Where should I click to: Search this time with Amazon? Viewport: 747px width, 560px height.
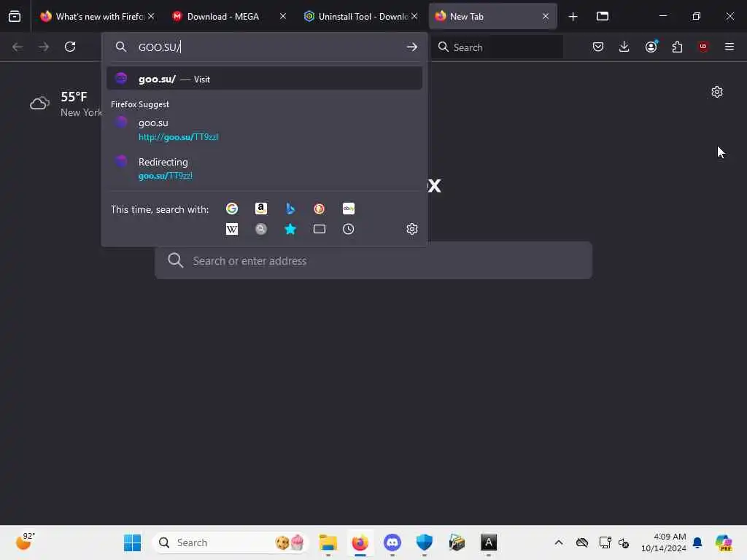[x=261, y=209]
